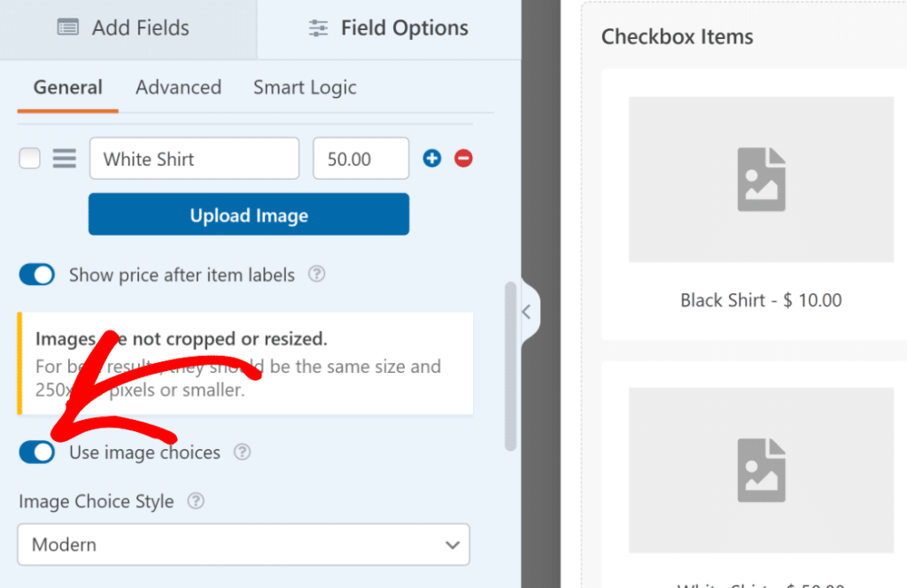The height and width of the screenshot is (588, 907).
Task: Click the image placeholder icon in Black Shirt preview
Action: tap(760, 180)
